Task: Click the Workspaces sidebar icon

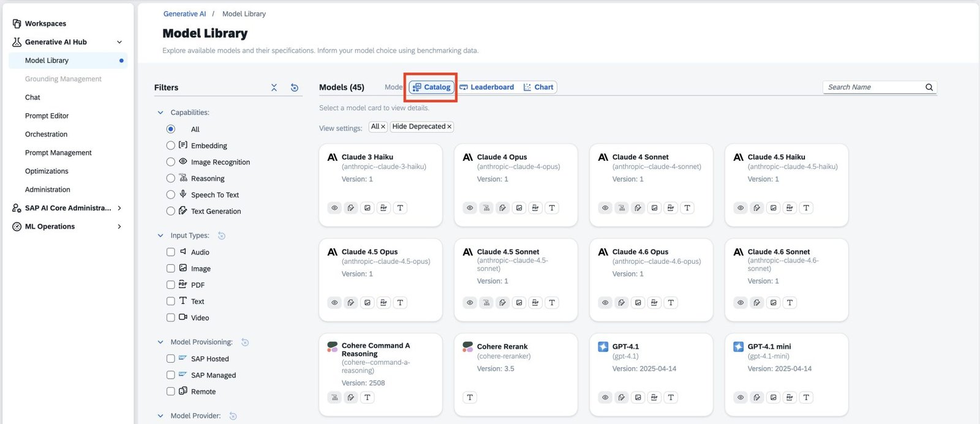Action: [x=17, y=24]
